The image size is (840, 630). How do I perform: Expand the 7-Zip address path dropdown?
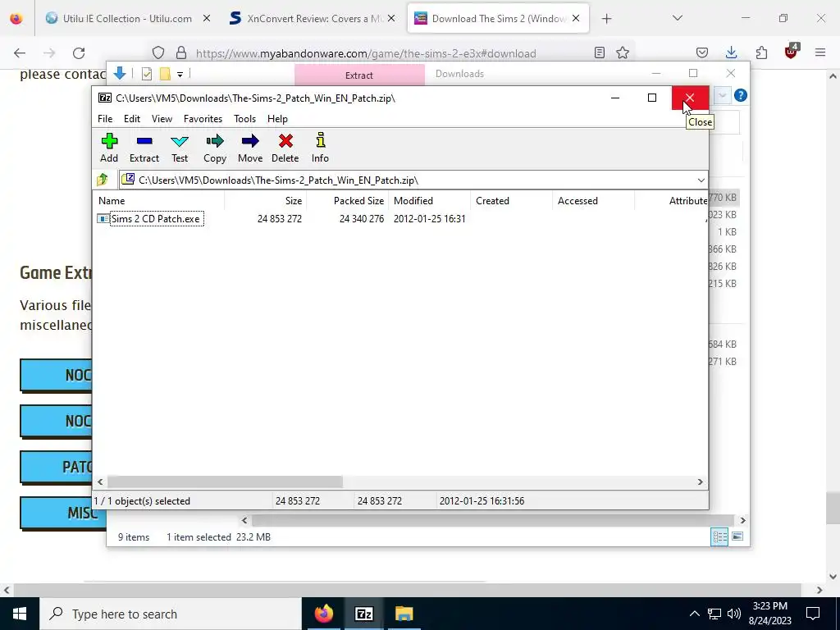pyautogui.click(x=701, y=180)
